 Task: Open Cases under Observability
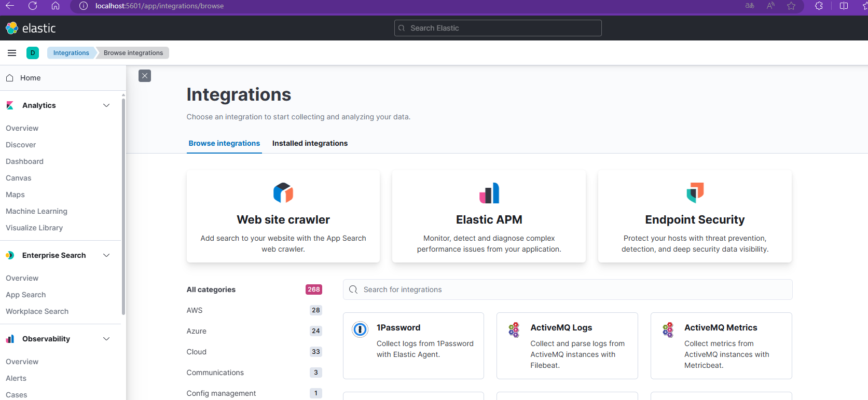click(x=16, y=395)
